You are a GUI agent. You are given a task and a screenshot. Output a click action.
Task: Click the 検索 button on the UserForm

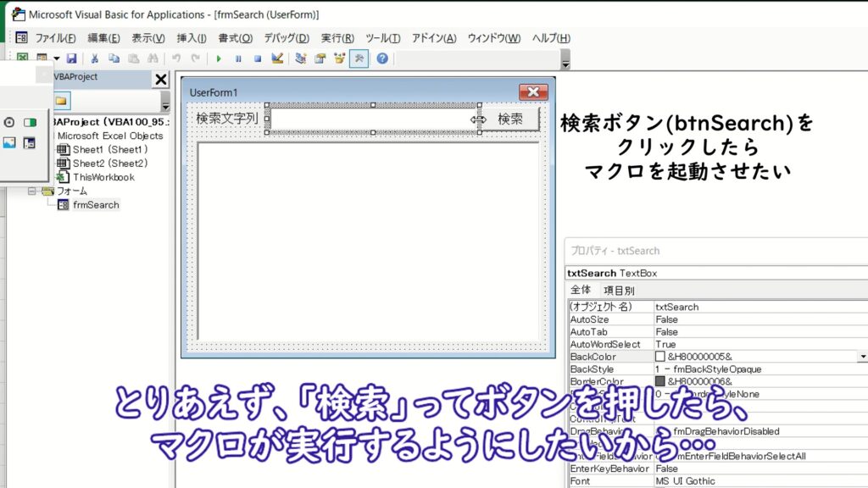click(509, 119)
